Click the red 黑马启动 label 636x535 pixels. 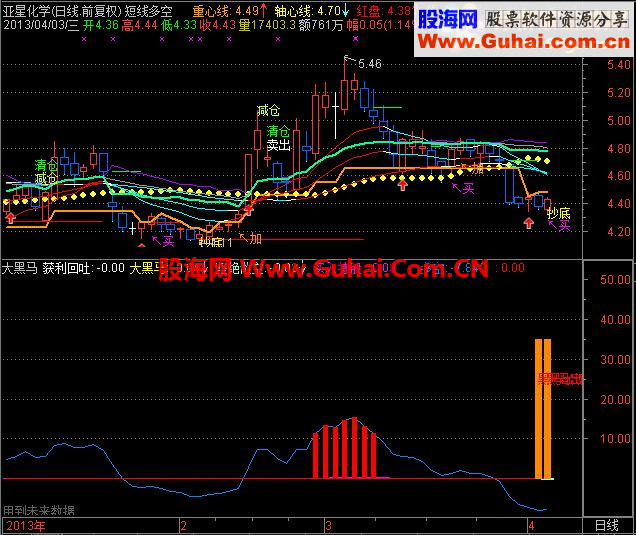(x=560, y=379)
